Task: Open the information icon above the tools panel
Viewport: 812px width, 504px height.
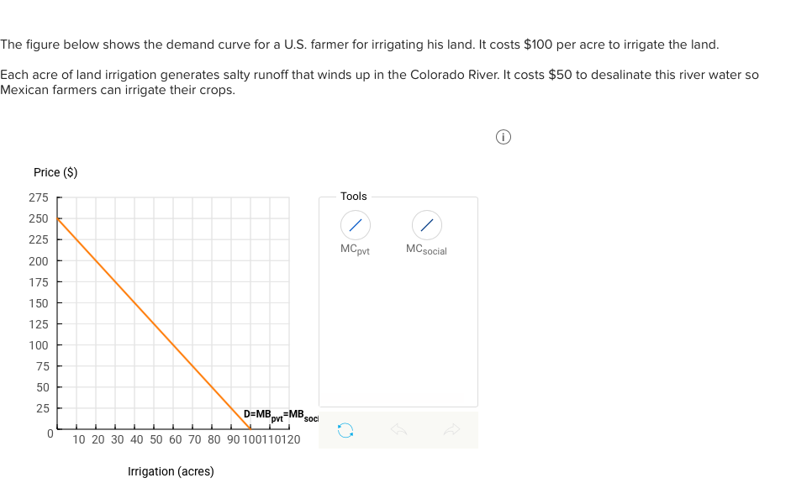Action: (503, 136)
